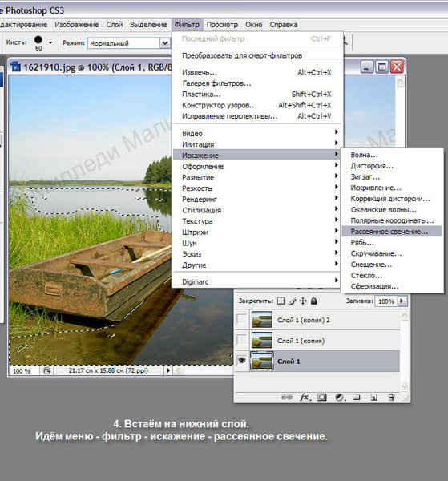Choose Полярные координаты filter
This screenshot has height=481, width=448.
coord(392,220)
